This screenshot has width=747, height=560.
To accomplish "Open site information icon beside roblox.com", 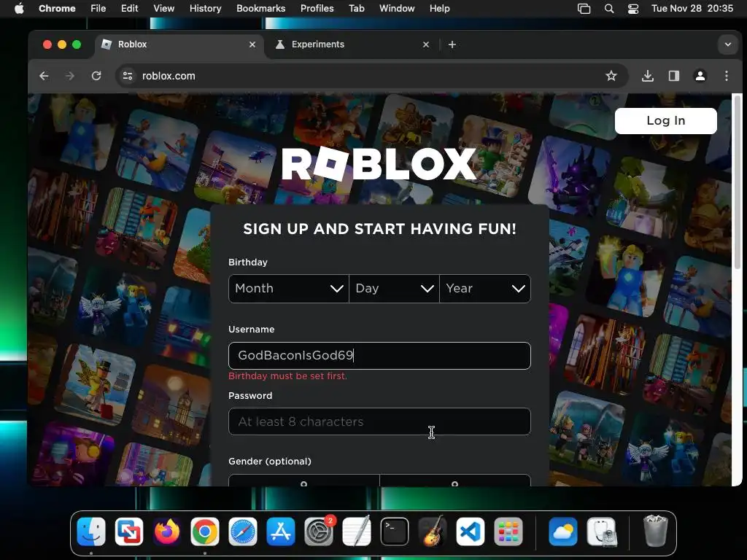I will (x=128, y=76).
